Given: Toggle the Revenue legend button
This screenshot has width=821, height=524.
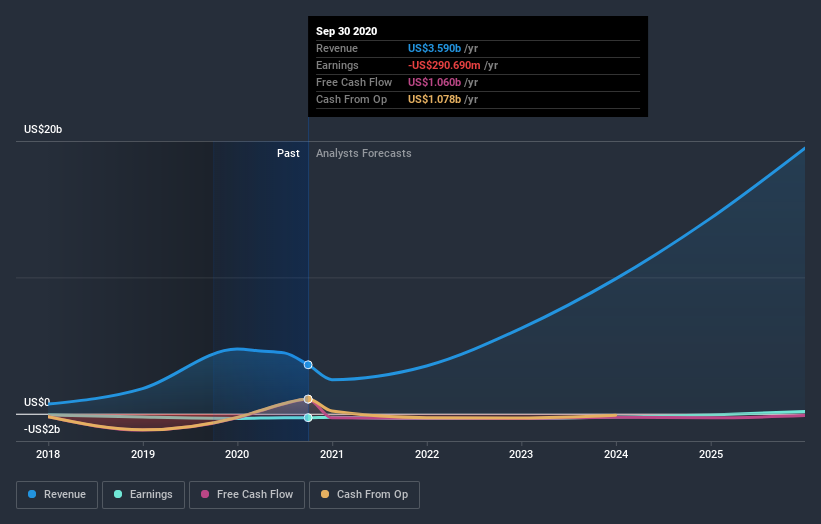Looking at the screenshot, I should (x=57, y=495).
